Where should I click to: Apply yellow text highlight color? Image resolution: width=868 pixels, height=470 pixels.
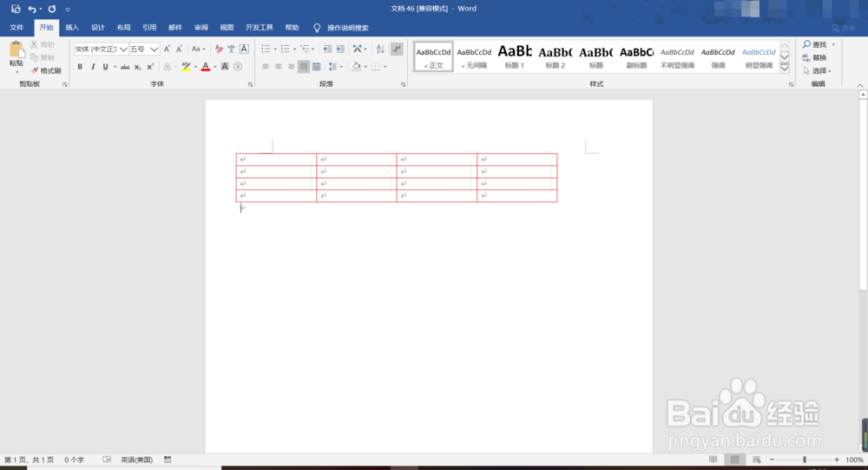coord(186,67)
